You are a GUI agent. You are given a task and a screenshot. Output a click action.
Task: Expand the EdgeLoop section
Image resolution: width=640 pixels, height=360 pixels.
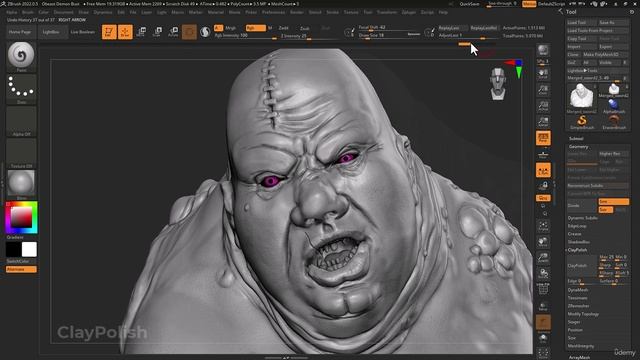click(577, 226)
